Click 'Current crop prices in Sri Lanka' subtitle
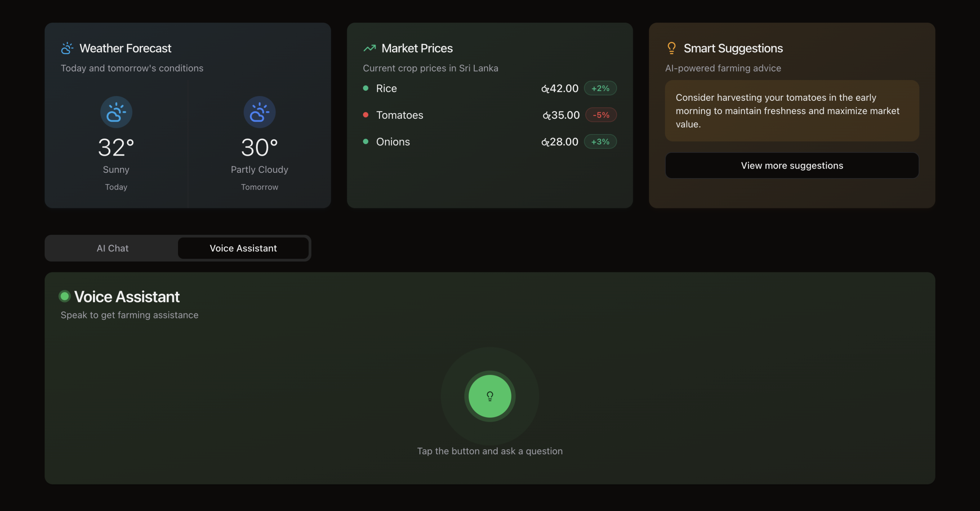 coord(430,68)
